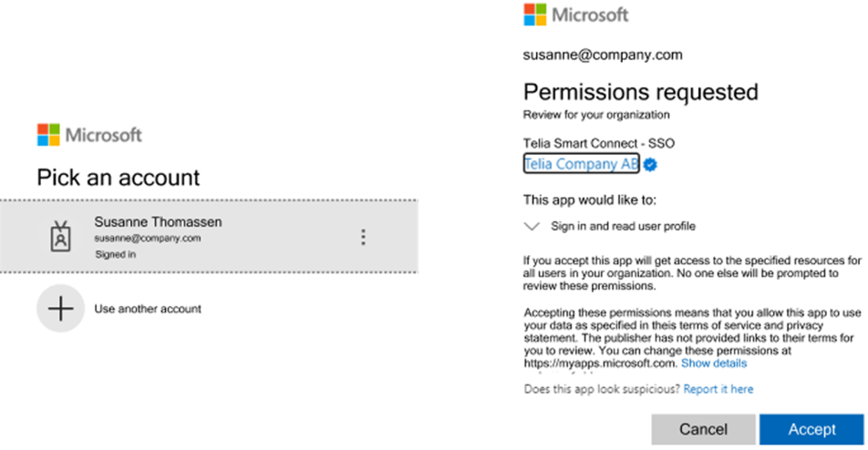Open the Telia Company AB publisher link
868x450 pixels.
click(582, 164)
